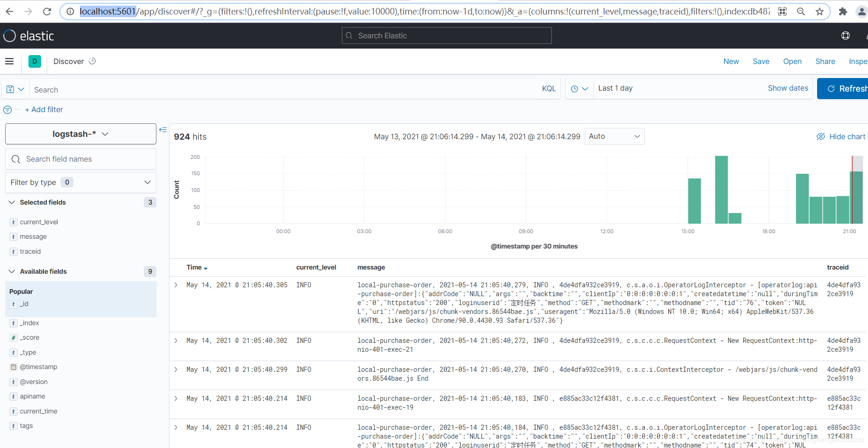The image size is (868, 448).
Task: Click New in the top menu
Action: [731, 61]
